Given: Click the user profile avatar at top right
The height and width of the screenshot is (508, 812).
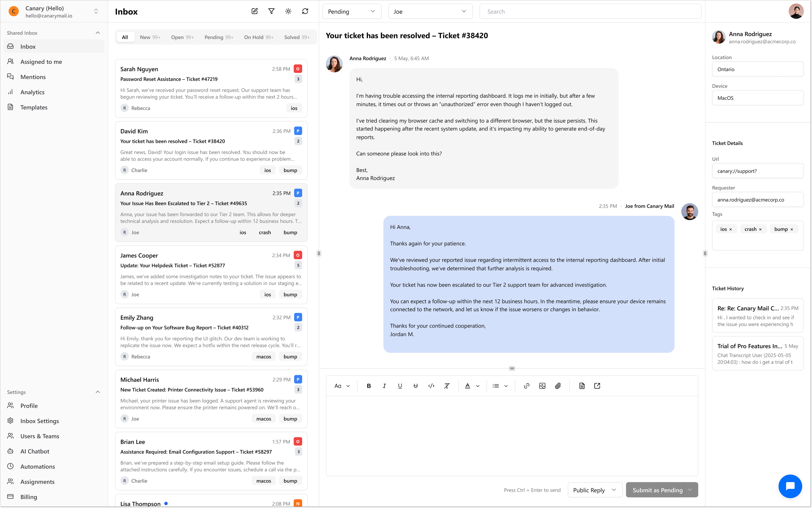Looking at the screenshot, I should click(796, 11).
